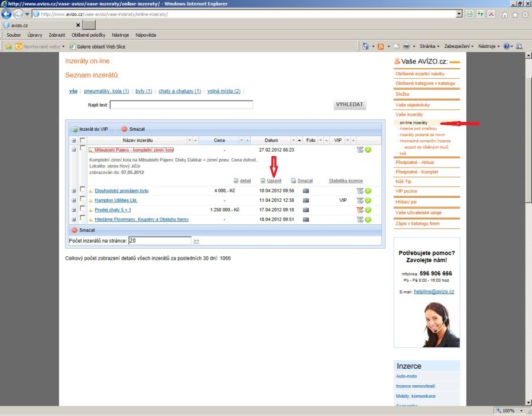Screen dimensions: 532x416
Task: Click the Upravit link for Mitsubishi ad
Action: tap(274, 180)
